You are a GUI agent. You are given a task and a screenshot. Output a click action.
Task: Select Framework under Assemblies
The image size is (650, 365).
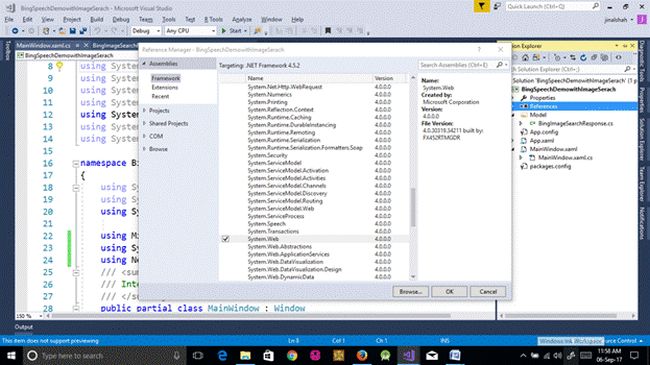point(165,78)
